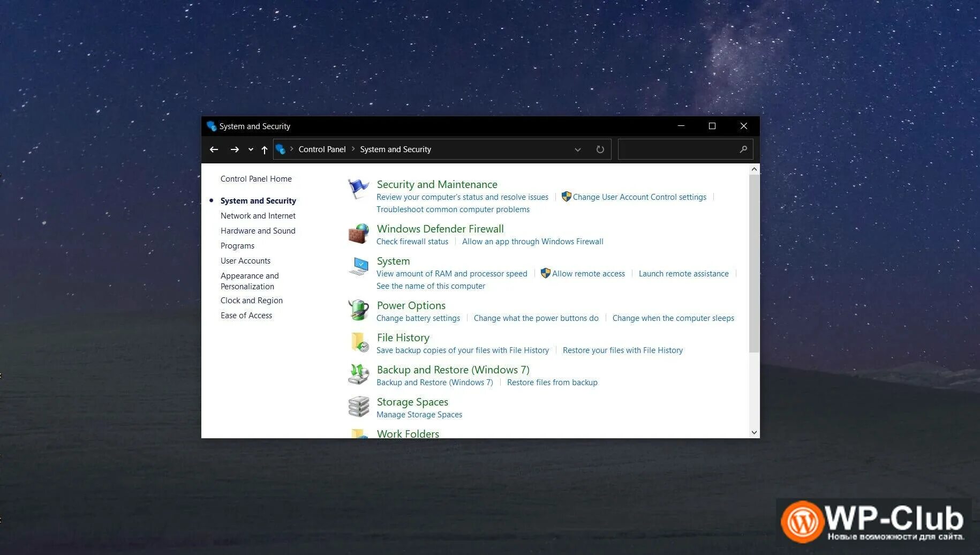Click Check firewall status
This screenshot has height=555, width=980.
412,242
